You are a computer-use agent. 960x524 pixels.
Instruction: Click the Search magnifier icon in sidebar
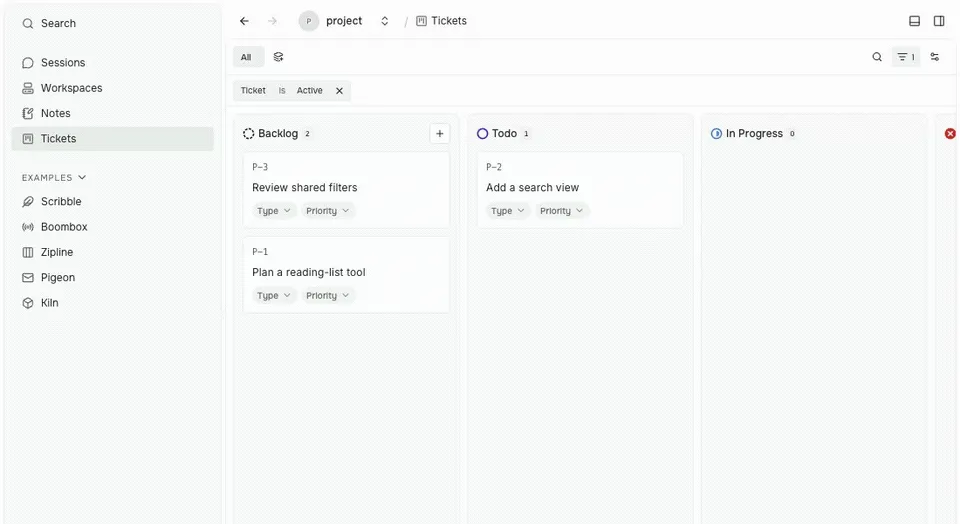point(28,24)
